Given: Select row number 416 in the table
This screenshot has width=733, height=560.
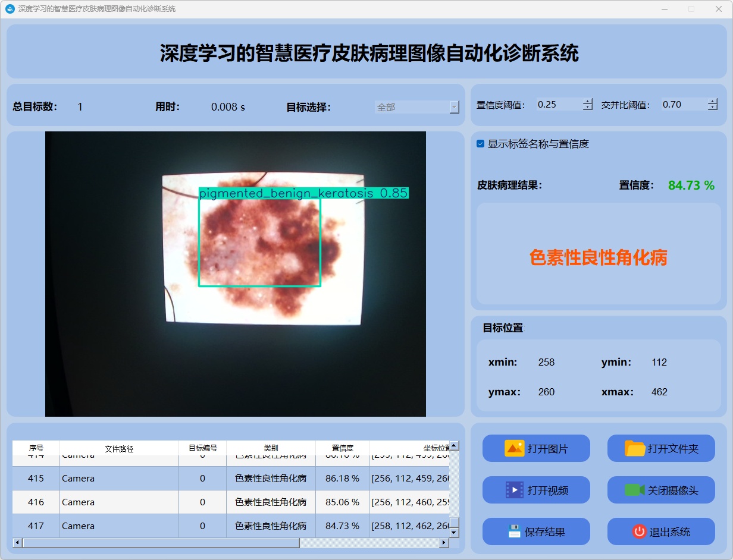Looking at the screenshot, I should click(x=36, y=502).
